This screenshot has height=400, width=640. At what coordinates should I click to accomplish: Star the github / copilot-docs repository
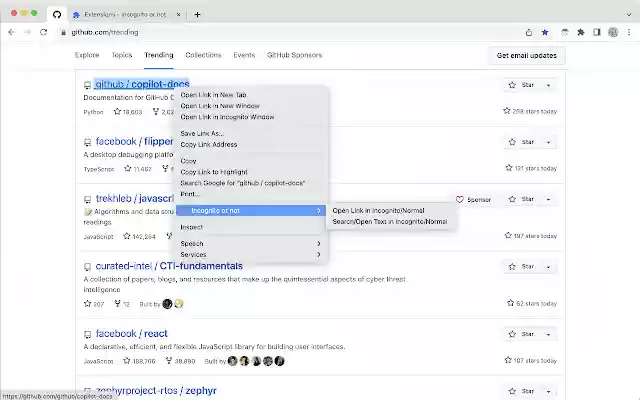(x=521, y=85)
